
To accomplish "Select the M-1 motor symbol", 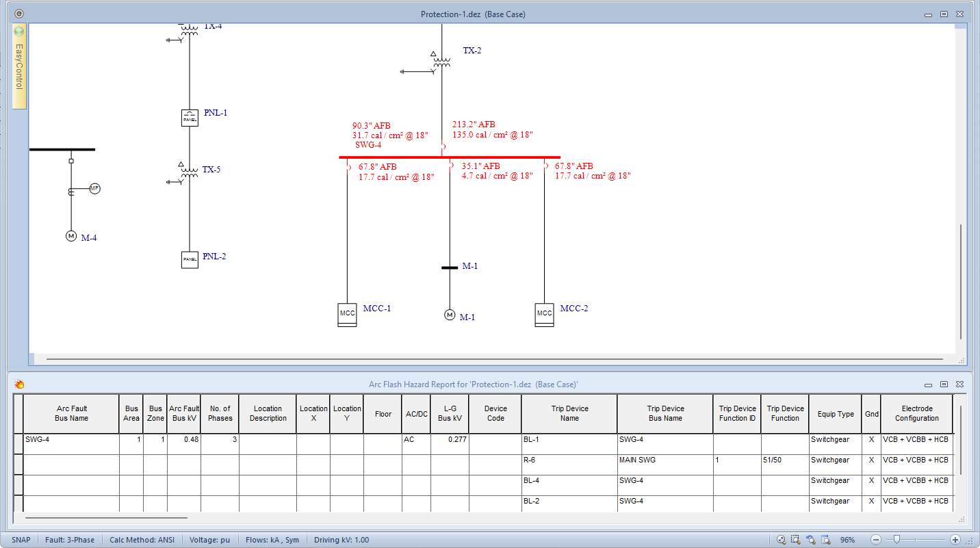I will [450, 315].
